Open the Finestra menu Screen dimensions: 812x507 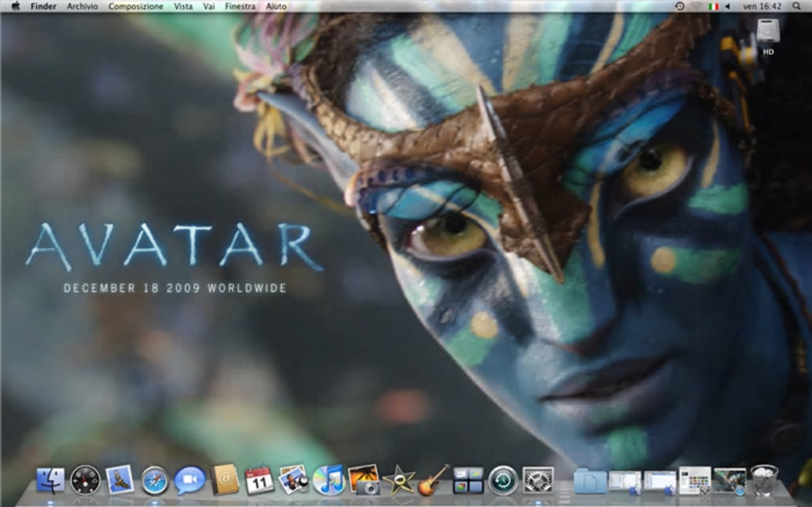pyautogui.click(x=240, y=6)
